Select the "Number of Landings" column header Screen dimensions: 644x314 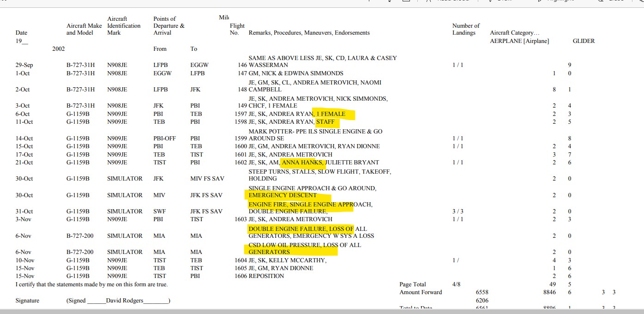466,29
